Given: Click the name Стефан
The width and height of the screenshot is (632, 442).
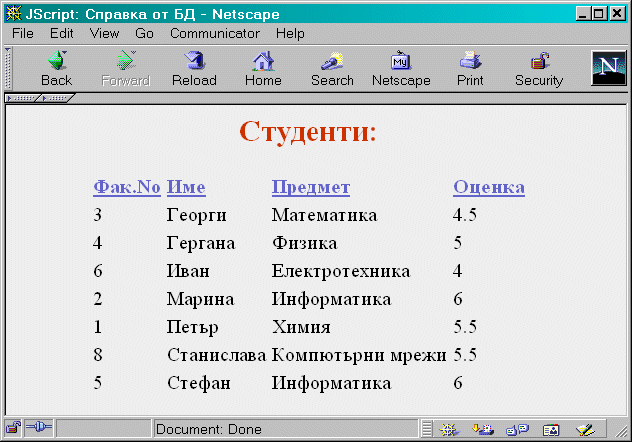Looking at the screenshot, I should tap(199, 383).
